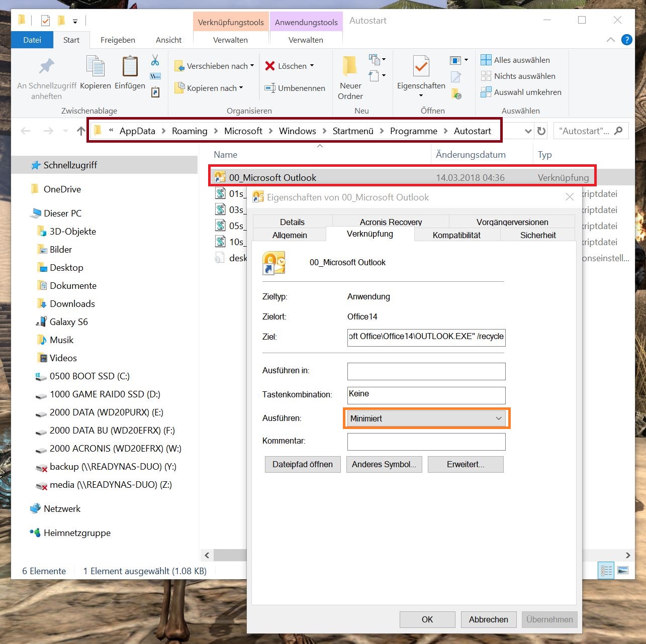Switch to large icons view in status bar

[623, 570]
